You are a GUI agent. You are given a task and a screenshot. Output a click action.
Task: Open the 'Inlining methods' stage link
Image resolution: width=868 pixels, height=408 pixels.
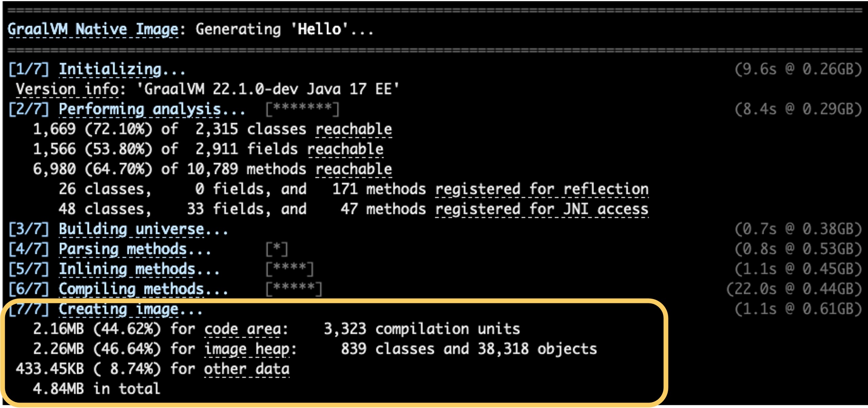pyautogui.click(x=127, y=269)
